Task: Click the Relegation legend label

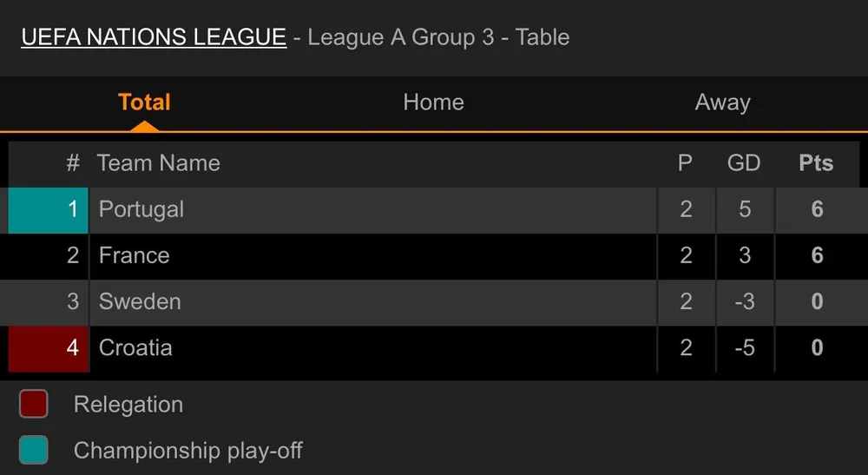Action: pyautogui.click(x=128, y=405)
